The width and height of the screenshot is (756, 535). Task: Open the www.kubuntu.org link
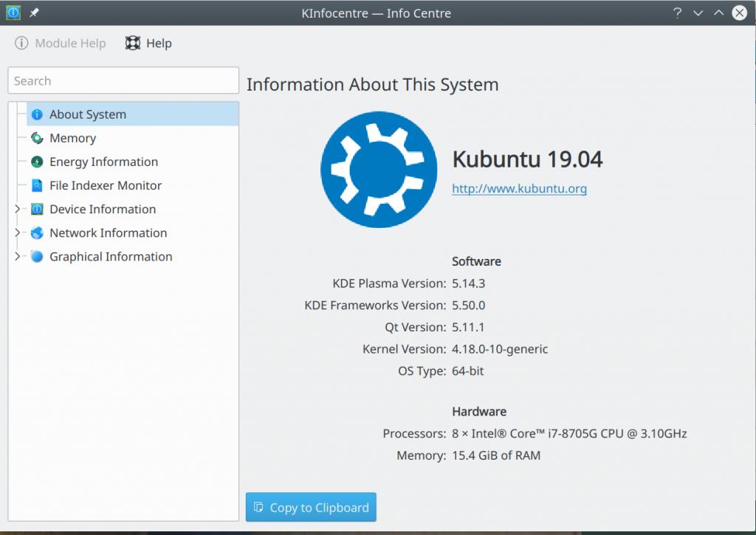click(519, 188)
